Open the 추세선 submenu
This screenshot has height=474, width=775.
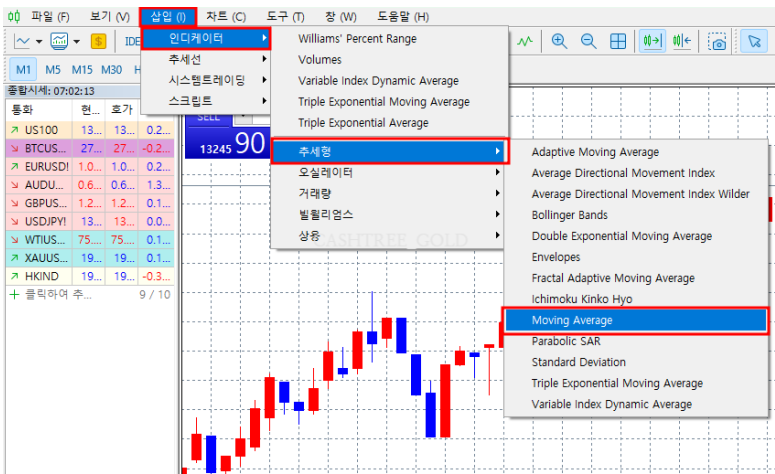coord(206,59)
